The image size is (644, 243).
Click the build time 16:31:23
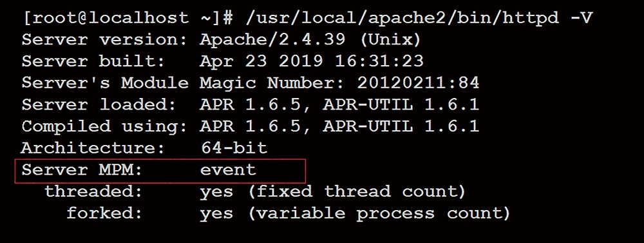tap(379, 61)
